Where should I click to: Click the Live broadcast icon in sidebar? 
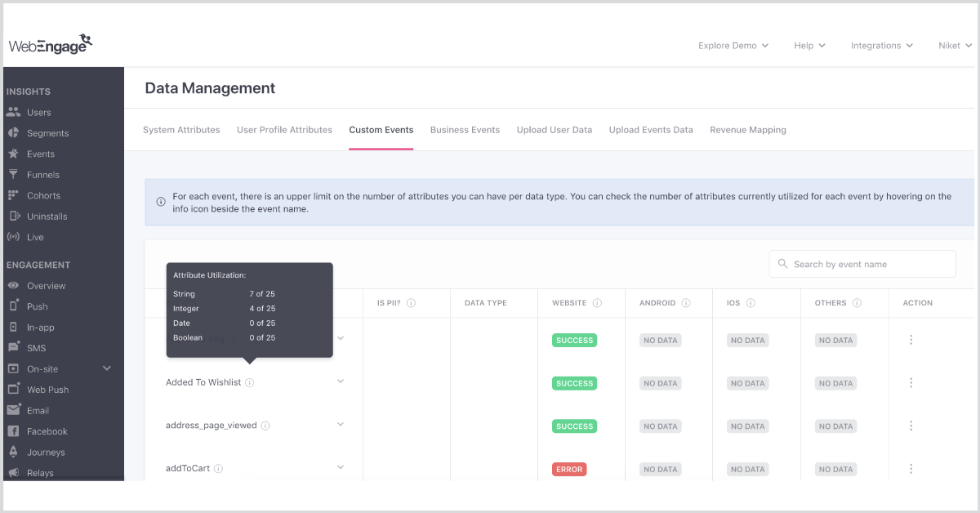pyautogui.click(x=12, y=237)
